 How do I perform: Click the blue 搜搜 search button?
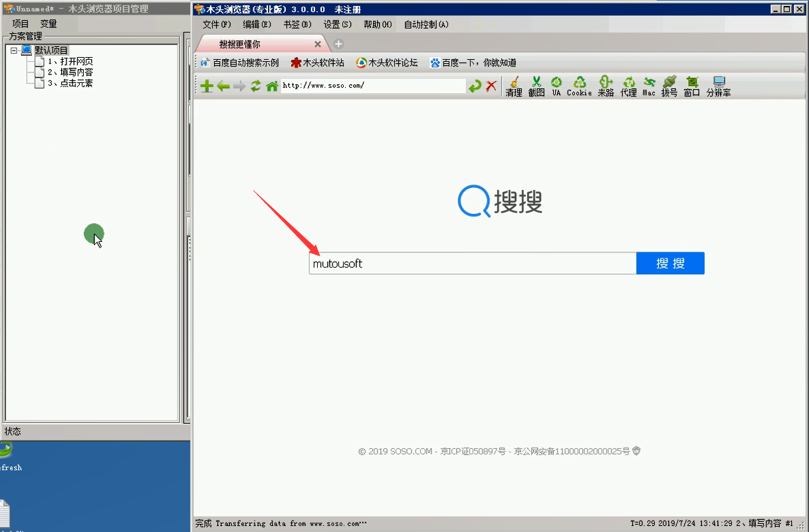pos(670,263)
